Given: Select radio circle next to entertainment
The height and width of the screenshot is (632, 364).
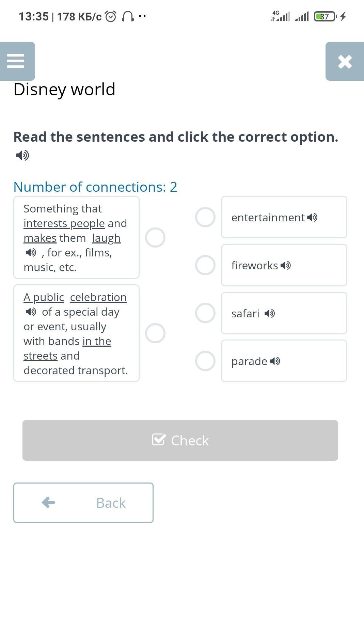Looking at the screenshot, I should coord(205,217).
